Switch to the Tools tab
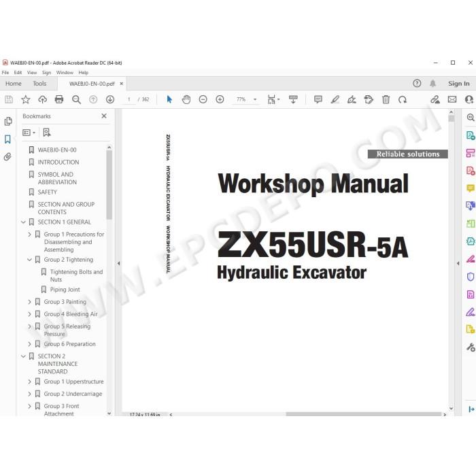Viewport: 476px width, 476px height. [39, 84]
